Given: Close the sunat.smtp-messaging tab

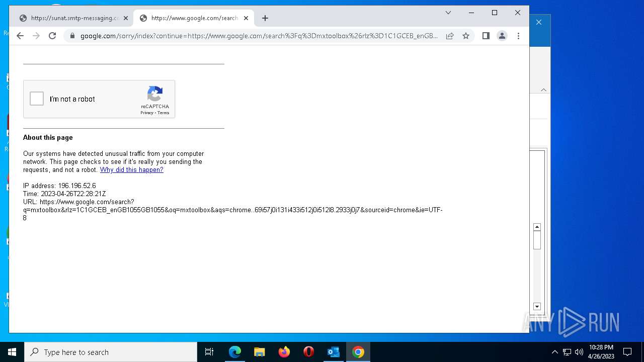Looking at the screenshot, I should pos(126,18).
